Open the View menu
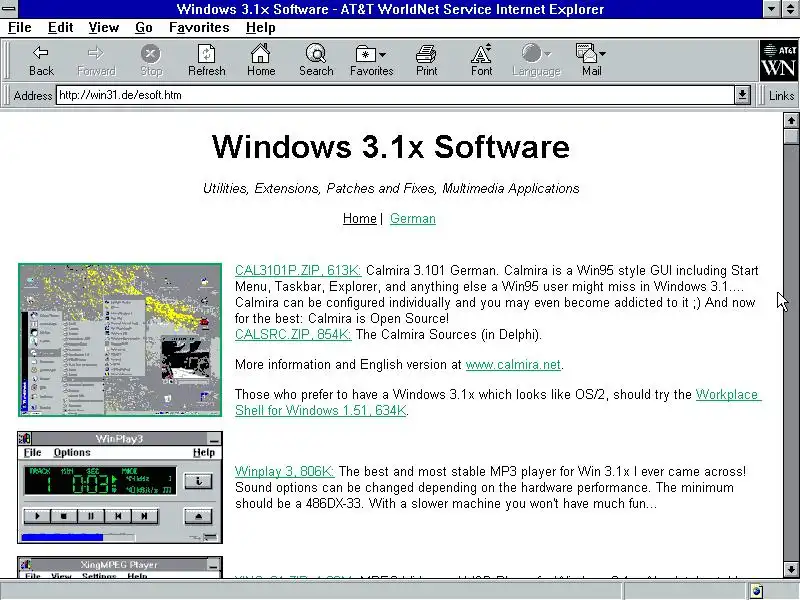The image size is (800, 600). click(x=104, y=28)
